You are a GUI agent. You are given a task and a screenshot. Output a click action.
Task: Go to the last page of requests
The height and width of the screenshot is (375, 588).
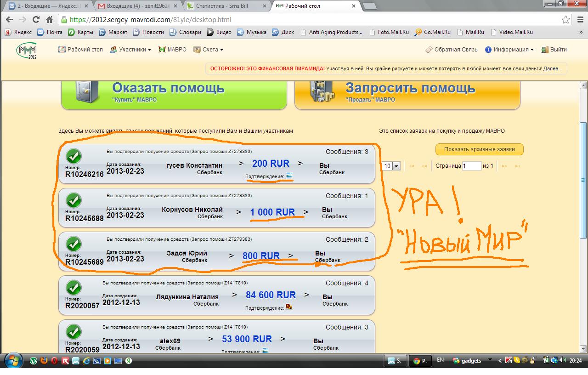click(x=517, y=166)
